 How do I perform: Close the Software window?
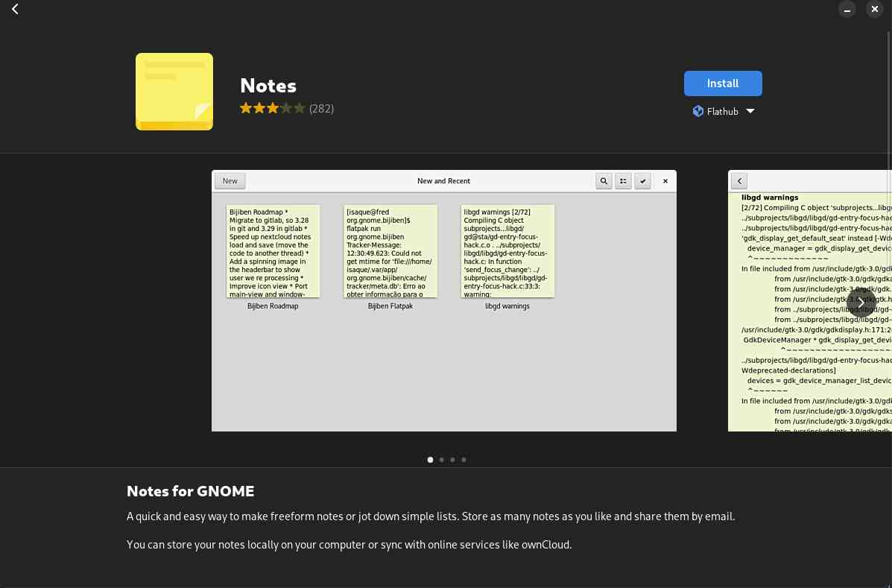(874, 9)
